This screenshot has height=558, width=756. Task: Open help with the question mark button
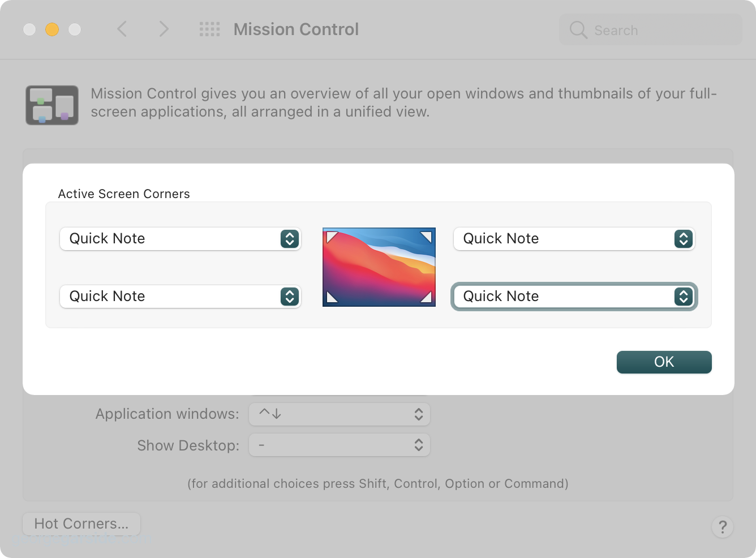pyautogui.click(x=723, y=527)
